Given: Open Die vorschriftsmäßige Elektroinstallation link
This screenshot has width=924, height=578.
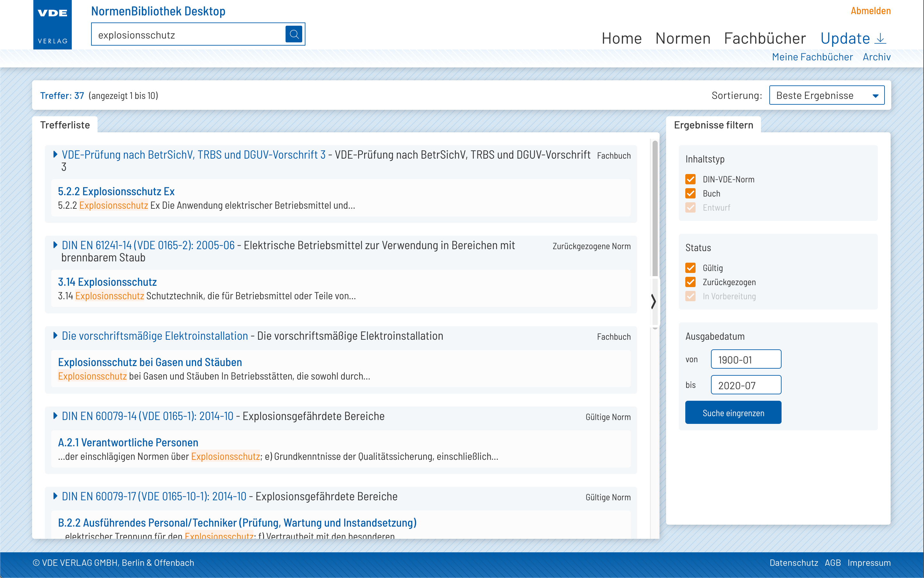Looking at the screenshot, I should click(x=155, y=336).
